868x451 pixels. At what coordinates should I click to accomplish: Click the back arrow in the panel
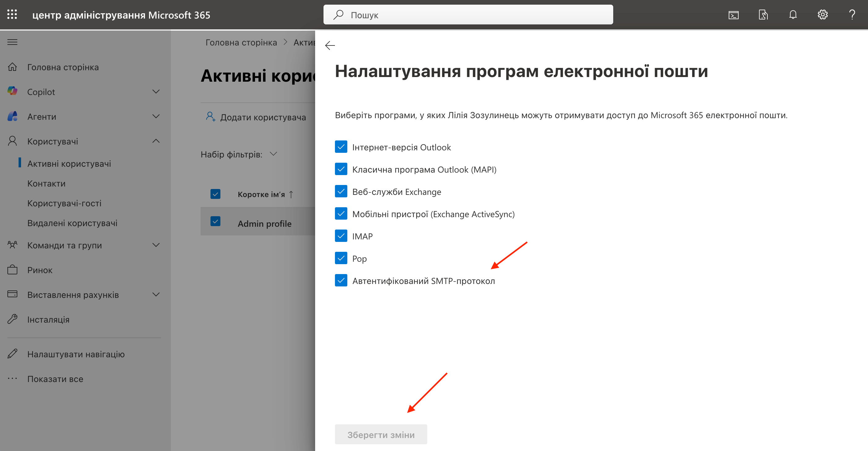tap(330, 45)
